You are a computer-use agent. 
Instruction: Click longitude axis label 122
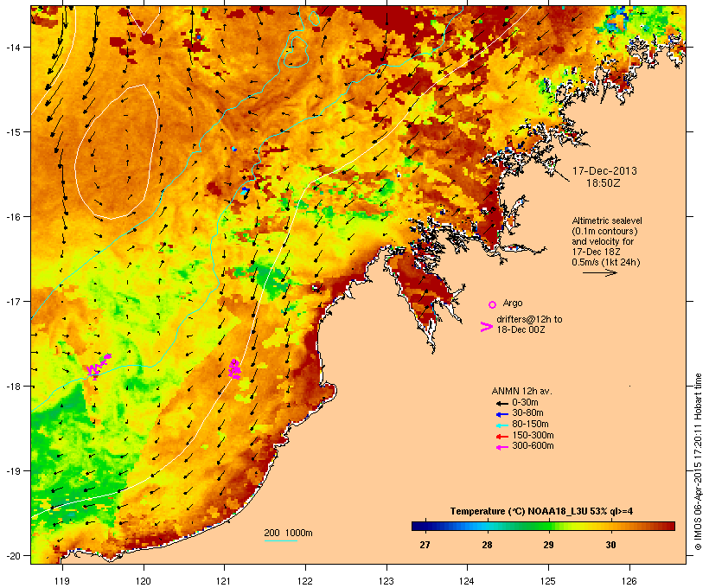click(x=305, y=581)
